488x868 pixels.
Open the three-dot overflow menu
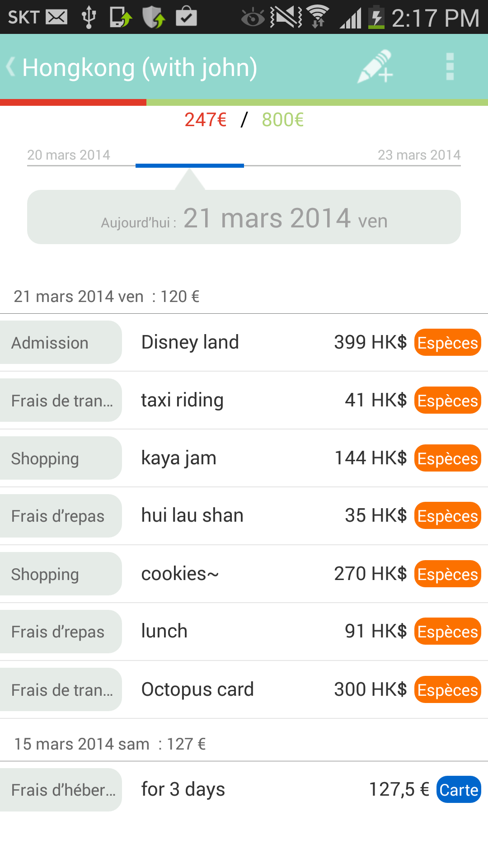pos(450,67)
